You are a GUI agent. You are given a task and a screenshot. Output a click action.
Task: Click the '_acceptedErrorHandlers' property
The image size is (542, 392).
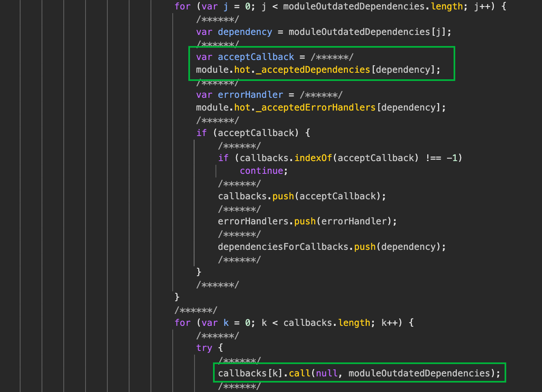click(316, 108)
